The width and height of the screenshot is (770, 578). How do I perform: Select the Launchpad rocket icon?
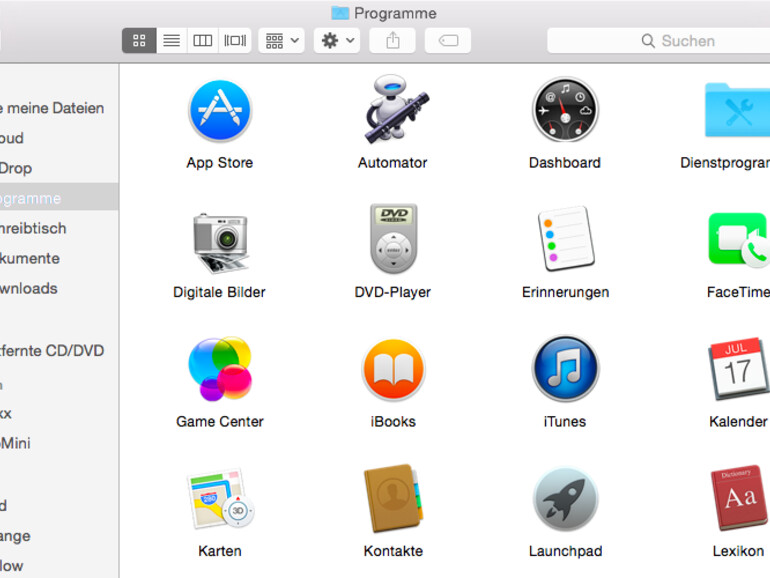(565, 499)
